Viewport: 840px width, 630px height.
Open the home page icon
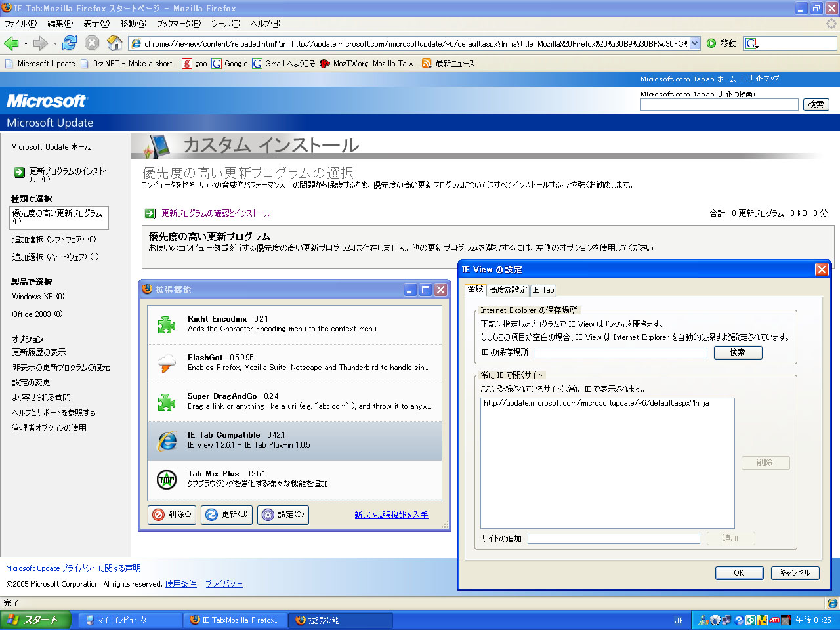point(115,43)
